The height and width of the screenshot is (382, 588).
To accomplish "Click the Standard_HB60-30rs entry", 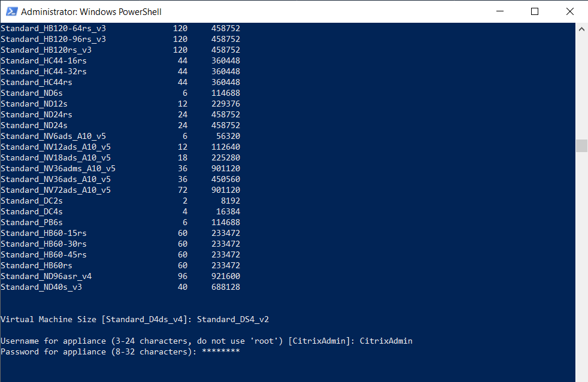I will coord(44,244).
